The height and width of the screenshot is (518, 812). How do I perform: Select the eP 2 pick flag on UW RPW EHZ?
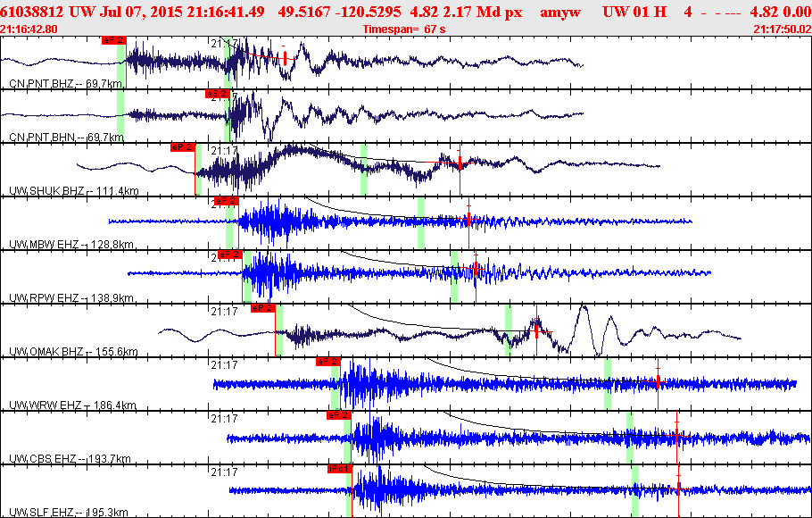(x=230, y=255)
